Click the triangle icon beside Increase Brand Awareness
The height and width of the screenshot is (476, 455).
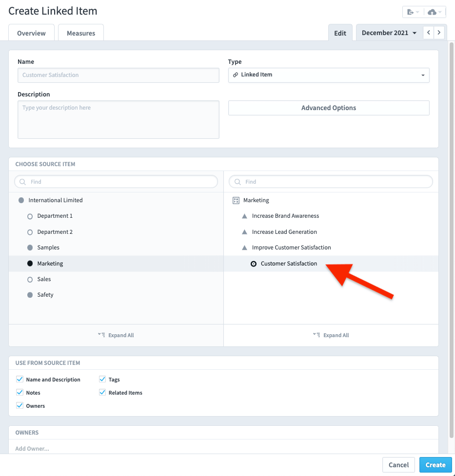(244, 216)
